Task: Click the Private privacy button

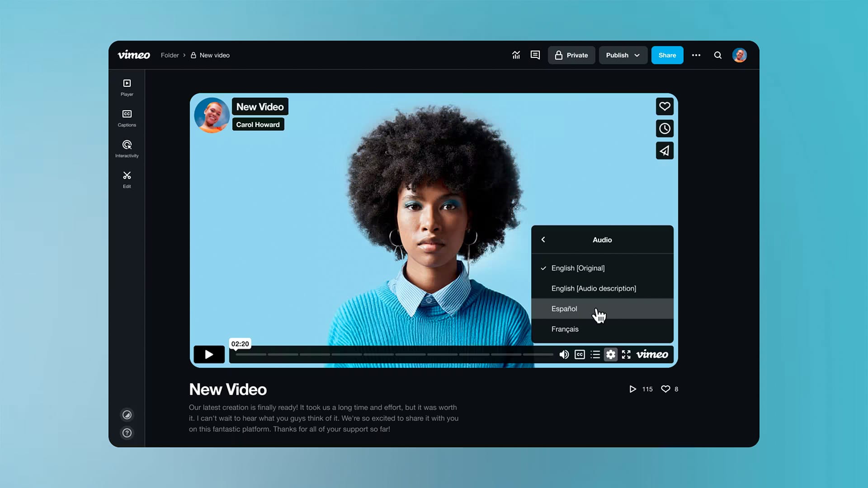Action: (x=571, y=55)
